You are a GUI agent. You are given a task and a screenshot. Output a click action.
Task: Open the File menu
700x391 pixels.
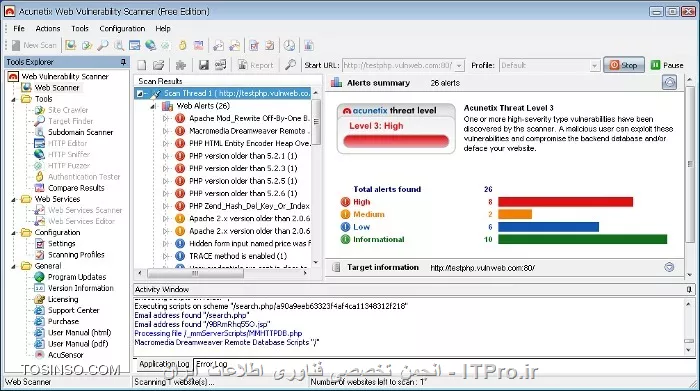click(19, 29)
